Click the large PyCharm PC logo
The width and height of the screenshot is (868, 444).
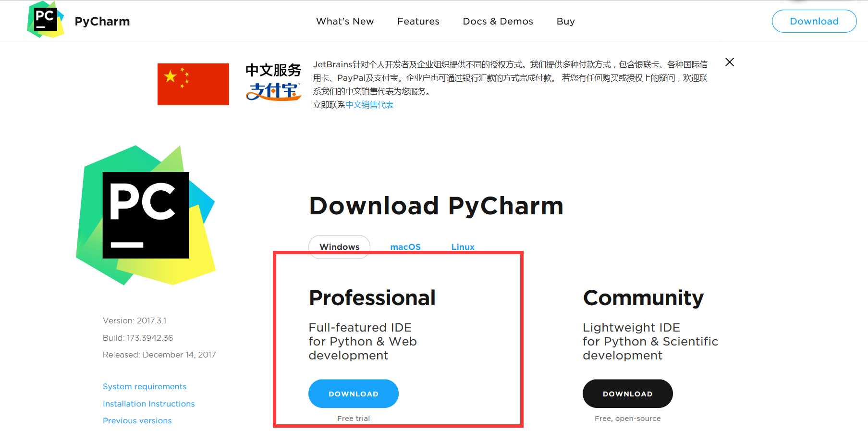tap(146, 215)
